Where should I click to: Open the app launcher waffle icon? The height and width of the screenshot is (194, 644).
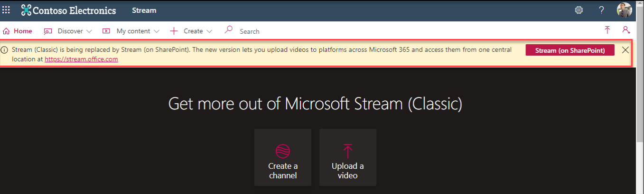[x=6, y=10]
